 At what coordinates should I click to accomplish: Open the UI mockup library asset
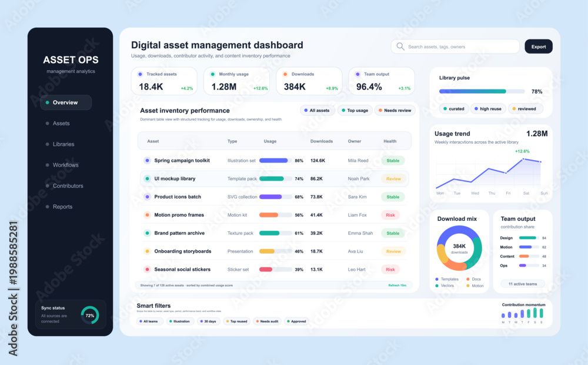pos(175,179)
